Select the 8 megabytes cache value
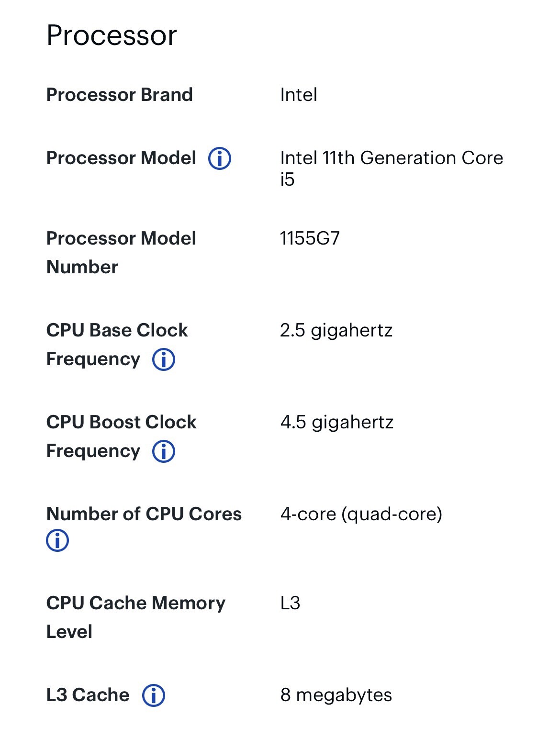 point(336,695)
